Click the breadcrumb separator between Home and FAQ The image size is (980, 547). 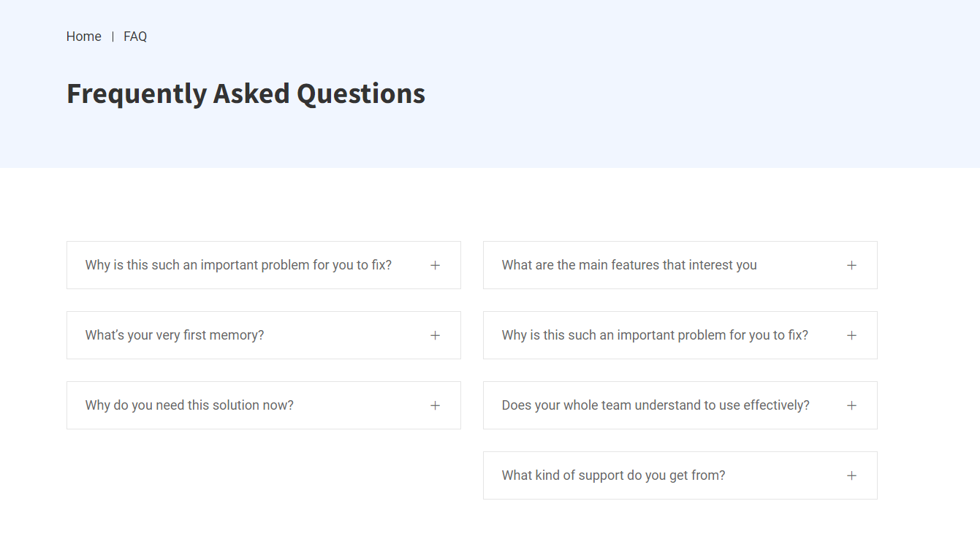[113, 37]
